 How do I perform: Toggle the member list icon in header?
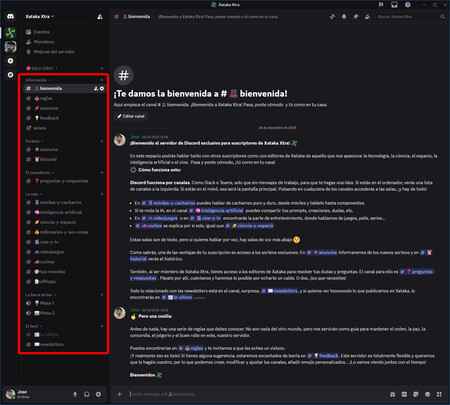click(367, 16)
